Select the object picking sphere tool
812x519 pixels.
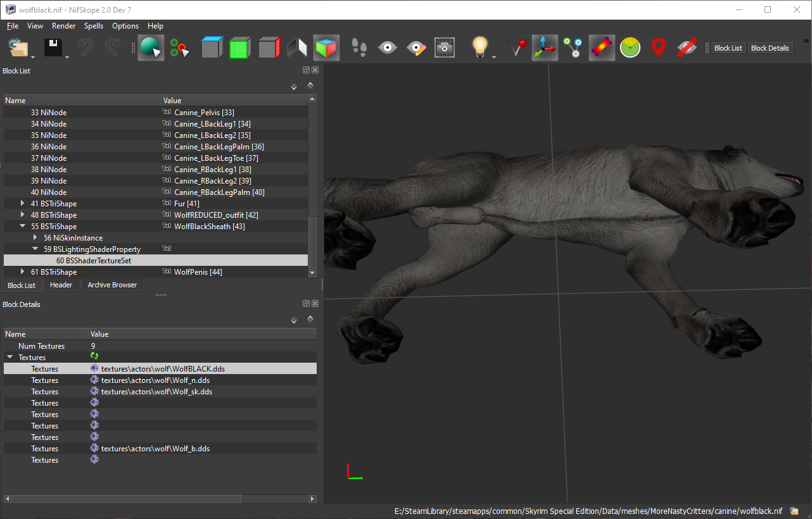(151, 47)
